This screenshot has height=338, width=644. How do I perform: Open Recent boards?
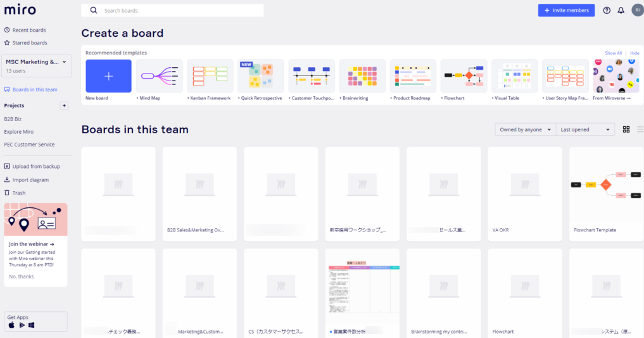tap(29, 30)
